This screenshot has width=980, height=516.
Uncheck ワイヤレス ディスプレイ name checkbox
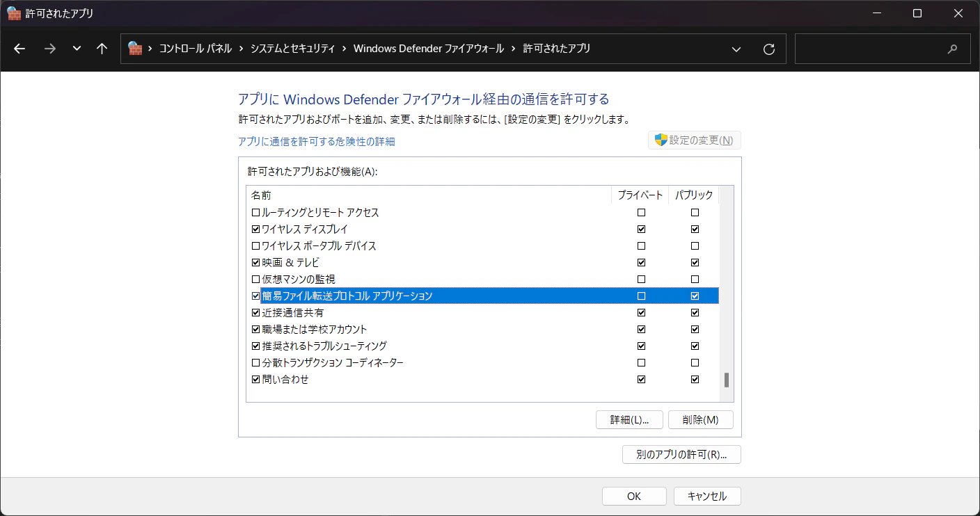255,229
